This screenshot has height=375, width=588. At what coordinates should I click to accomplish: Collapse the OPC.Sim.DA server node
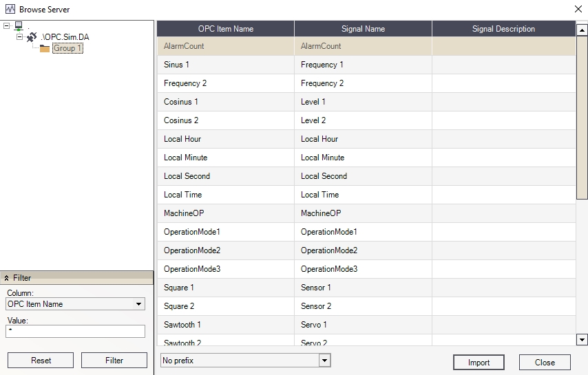[x=20, y=37]
